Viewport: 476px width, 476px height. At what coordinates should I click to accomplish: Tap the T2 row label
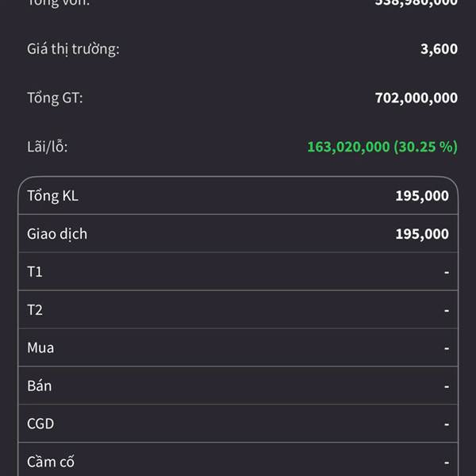pyautogui.click(x=35, y=310)
